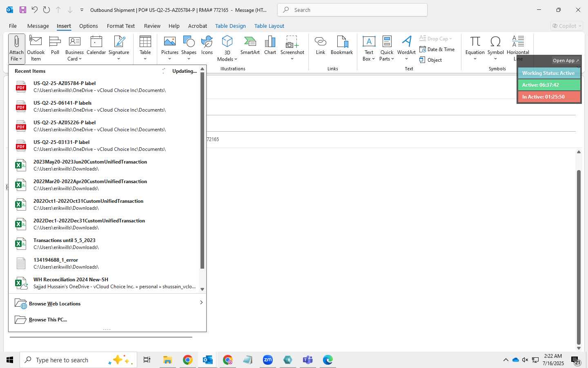Select 2022Mar20-2022Apr20CustomUnifiedTransaction file
The width and height of the screenshot is (588, 368).
tap(105, 185)
